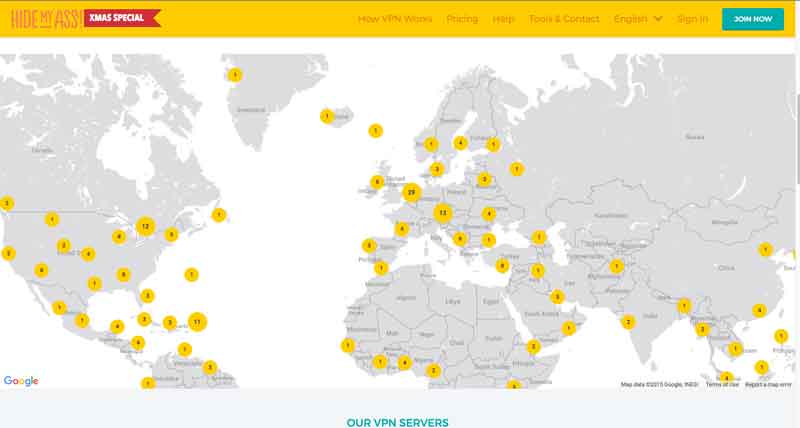
Task: Open Tools & Contact menu
Action: click(564, 19)
